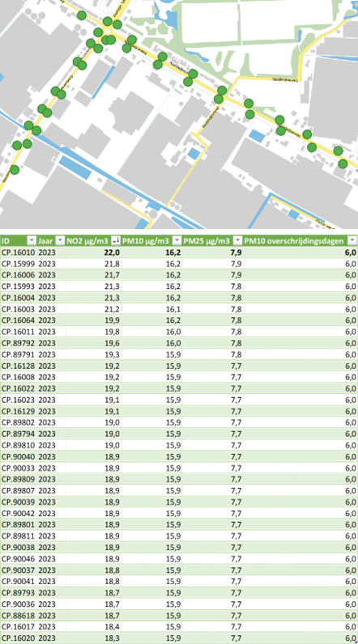The image size is (358, 644).
Task: Select the ID cell CP.88618
Action: (19, 615)
